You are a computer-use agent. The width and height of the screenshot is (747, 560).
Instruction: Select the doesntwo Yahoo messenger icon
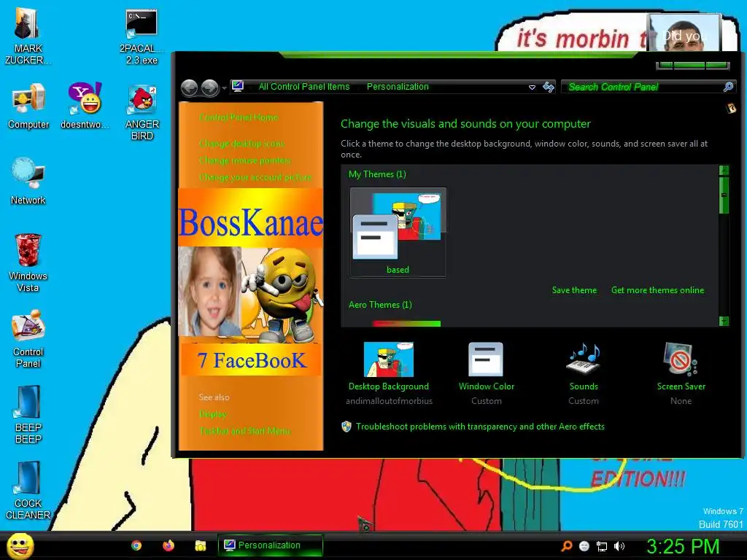point(85,106)
